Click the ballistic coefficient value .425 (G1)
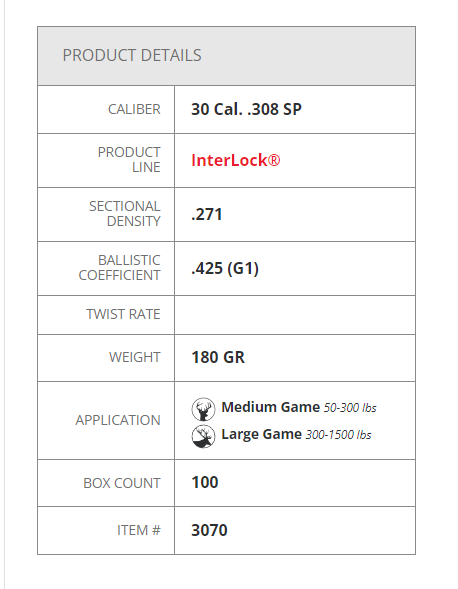Image resolution: width=458 pixels, height=589 pixels. pyautogui.click(x=225, y=269)
